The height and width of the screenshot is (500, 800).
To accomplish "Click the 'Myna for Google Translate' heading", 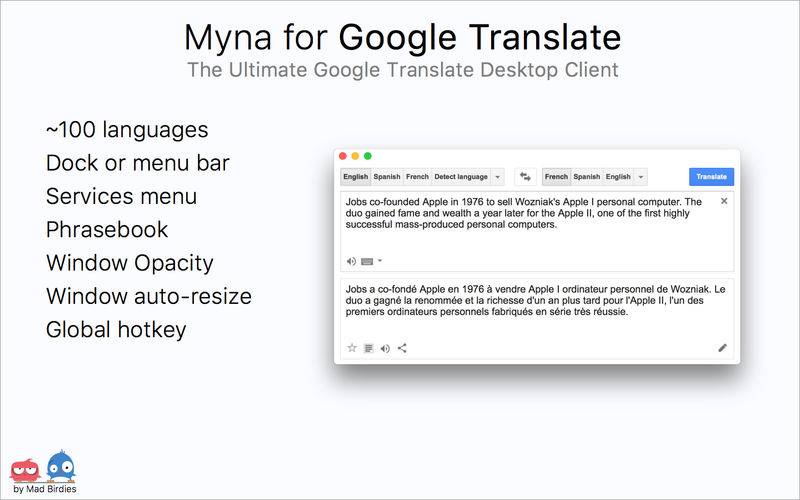I will pyautogui.click(x=403, y=37).
